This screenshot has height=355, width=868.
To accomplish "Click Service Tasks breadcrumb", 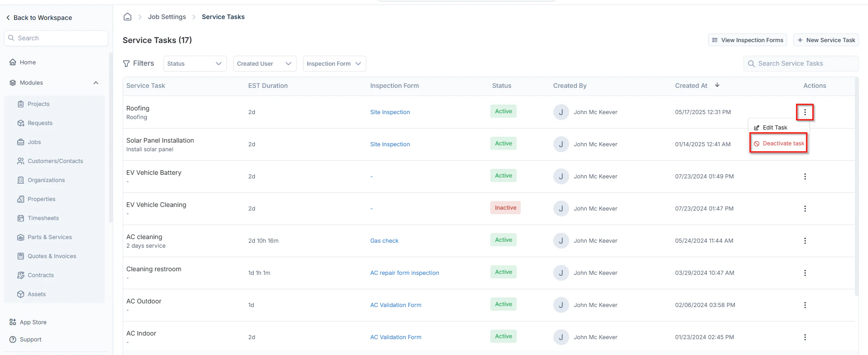I will pos(223,17).
